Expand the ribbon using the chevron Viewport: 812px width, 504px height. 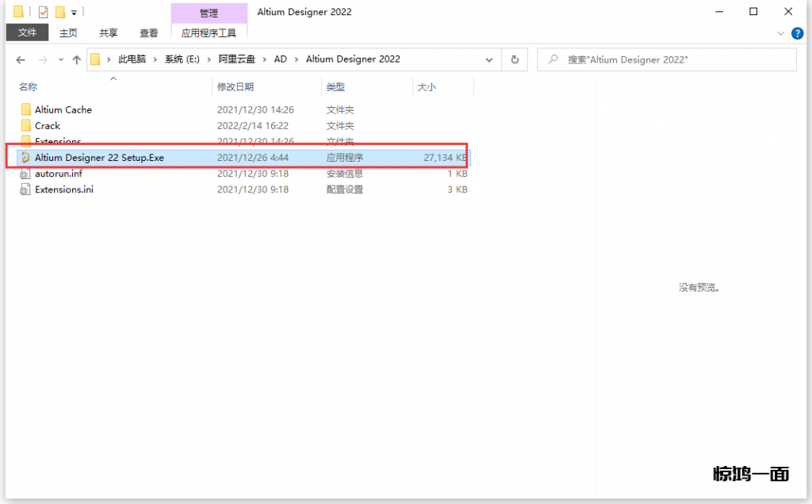coord(783,33)
